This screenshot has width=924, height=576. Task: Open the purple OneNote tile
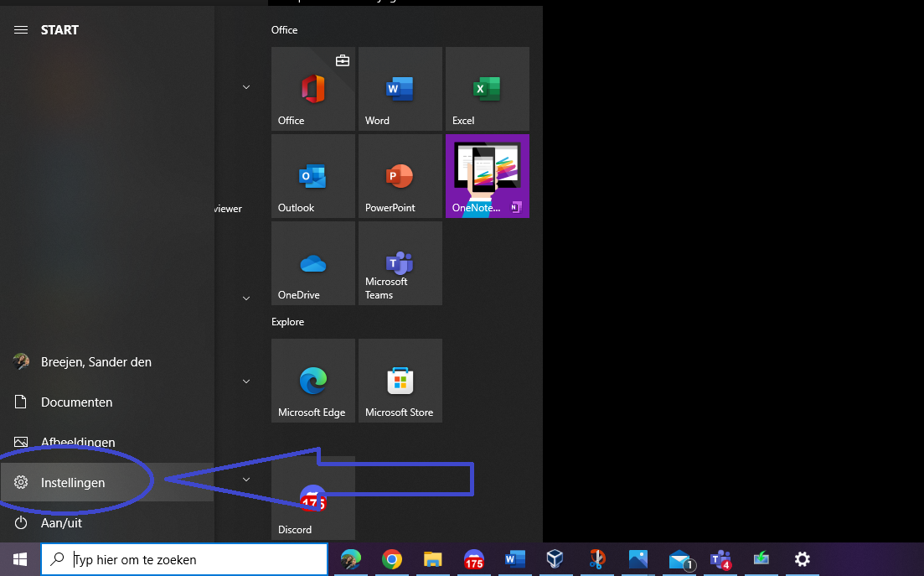(x=488, y=176)
